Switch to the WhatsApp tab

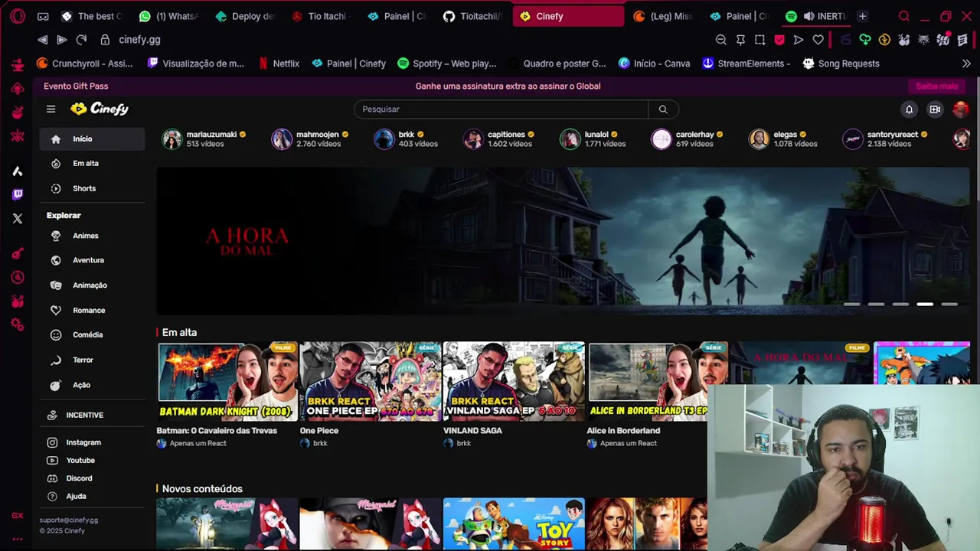click(x=168, y=16)
